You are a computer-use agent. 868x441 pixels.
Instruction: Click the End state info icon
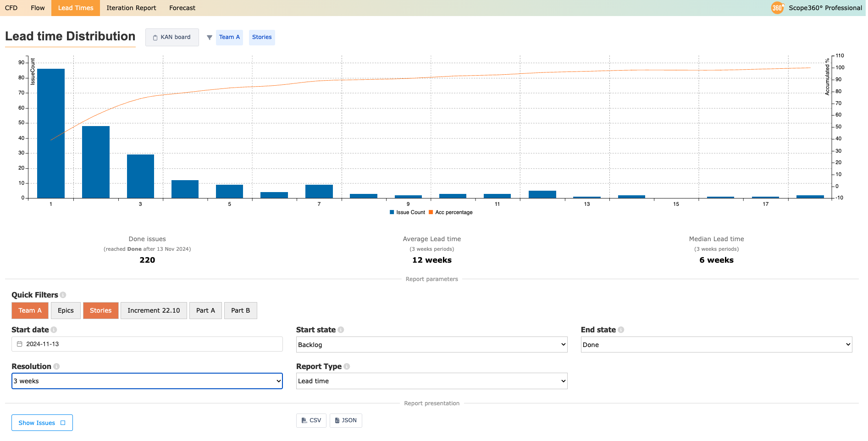tap(621, 330)
